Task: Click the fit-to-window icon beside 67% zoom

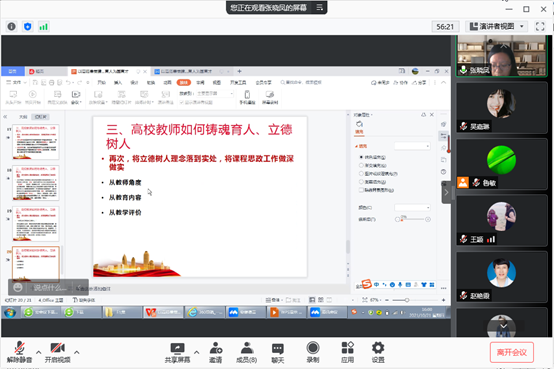Action: 365,300
